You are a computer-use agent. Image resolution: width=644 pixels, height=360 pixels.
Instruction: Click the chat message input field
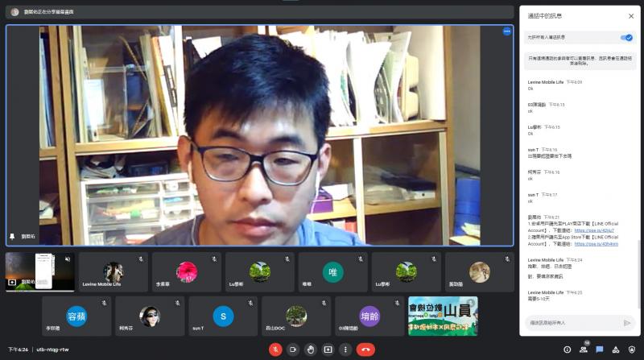572,322
